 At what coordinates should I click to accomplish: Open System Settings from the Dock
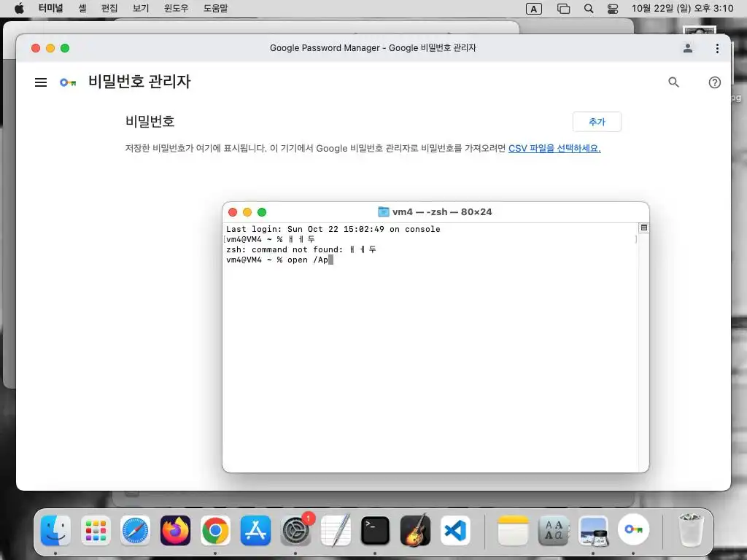point(295,530)
